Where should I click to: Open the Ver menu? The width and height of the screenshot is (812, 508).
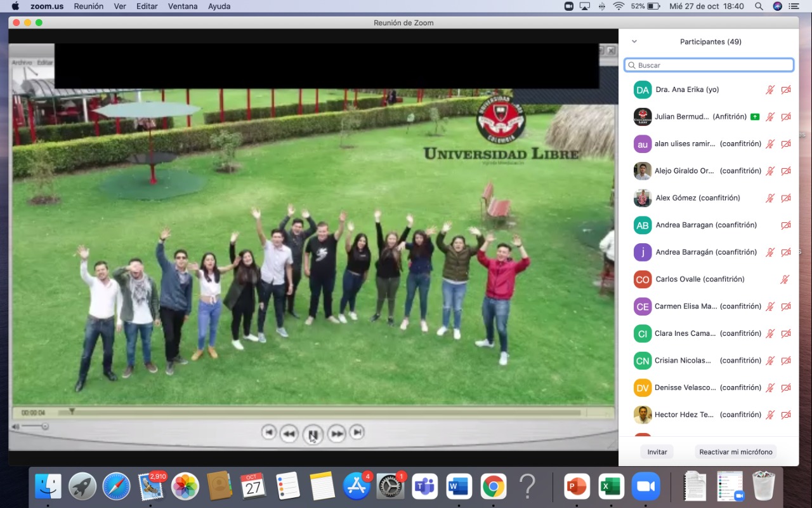tap(120, 6)
